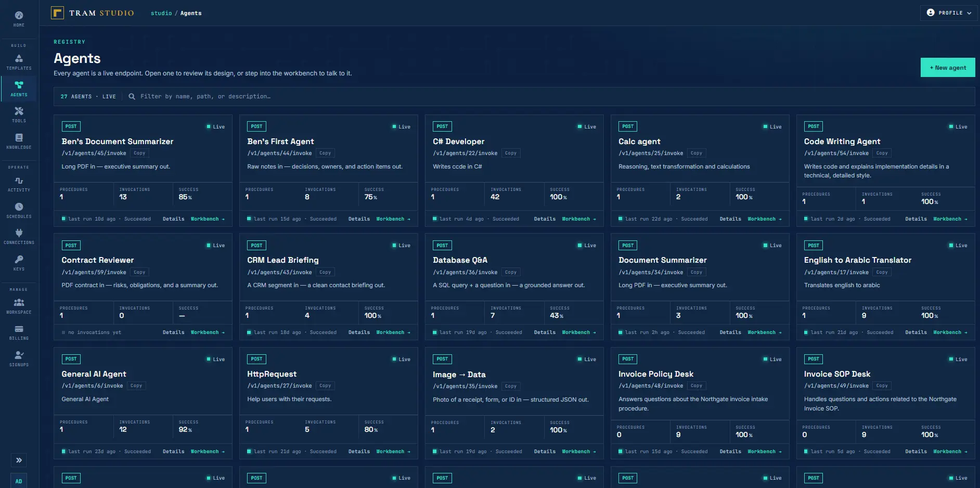Click the POST badge on C# Developer
The width and height of the screenshot is (980, 488).
(442, 126)
